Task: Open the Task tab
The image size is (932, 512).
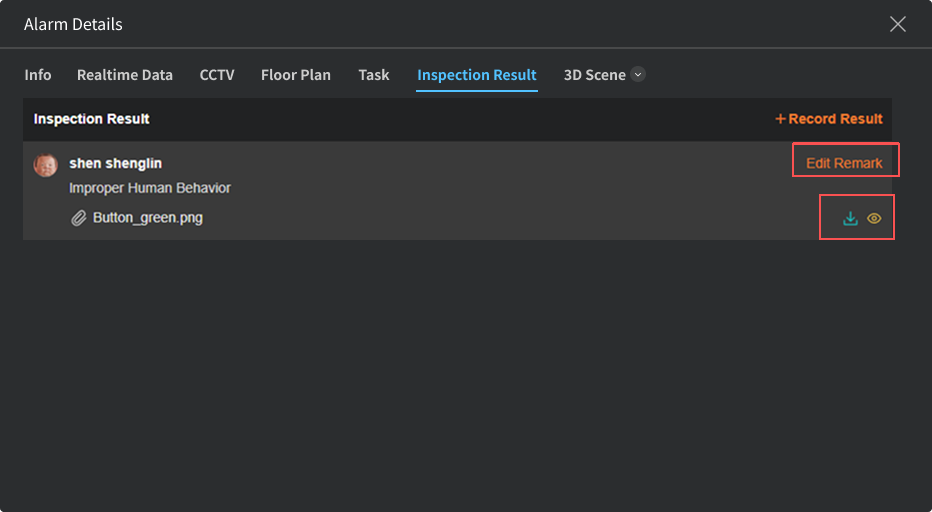Action: pos(374,75)
